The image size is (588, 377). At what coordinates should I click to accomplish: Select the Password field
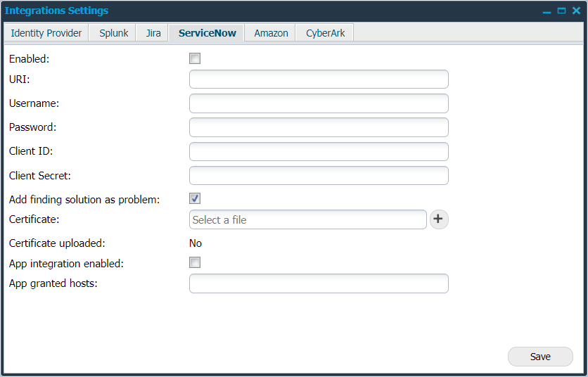pyautogui.click(x=319, y=127)
